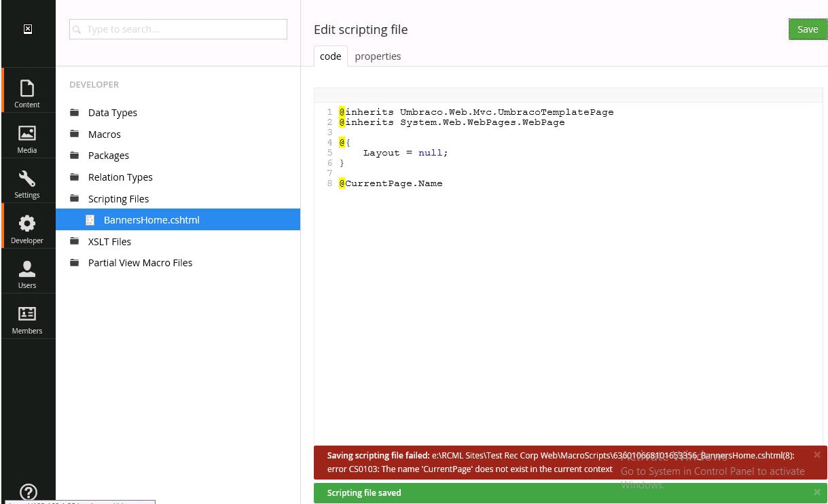Click the Data Types folder icon
Viewport: 828px width, 504px height.
coord(75,113)
